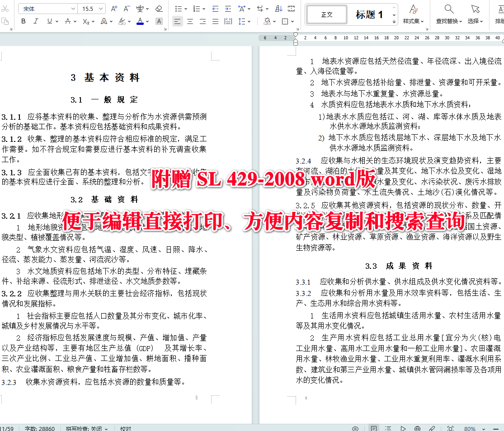This screenshot has width=504, height=431.
Task: Apply the 正文 style
Action: [x=326, y=14]
